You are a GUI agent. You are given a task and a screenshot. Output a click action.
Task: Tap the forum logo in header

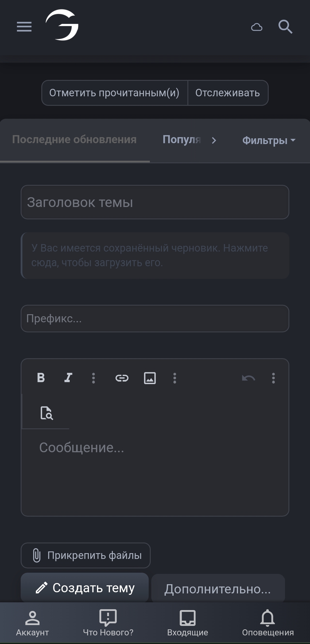(62, 25)
